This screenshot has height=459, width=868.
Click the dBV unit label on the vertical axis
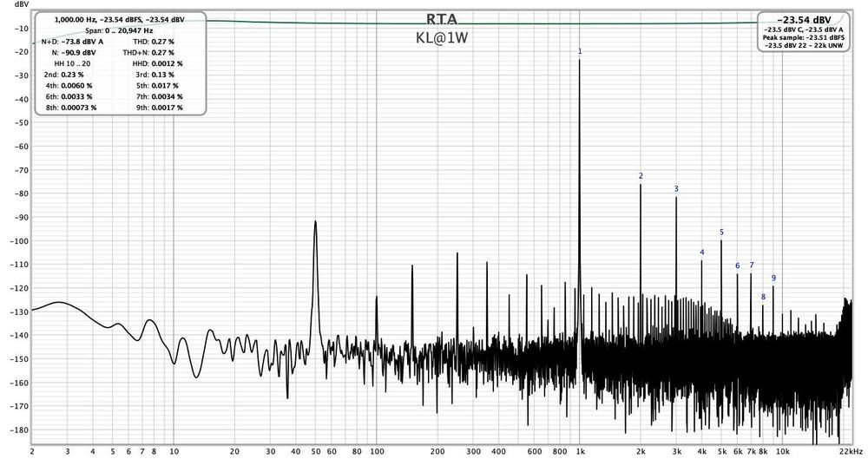pyautogui.click(x=21, y=3)
